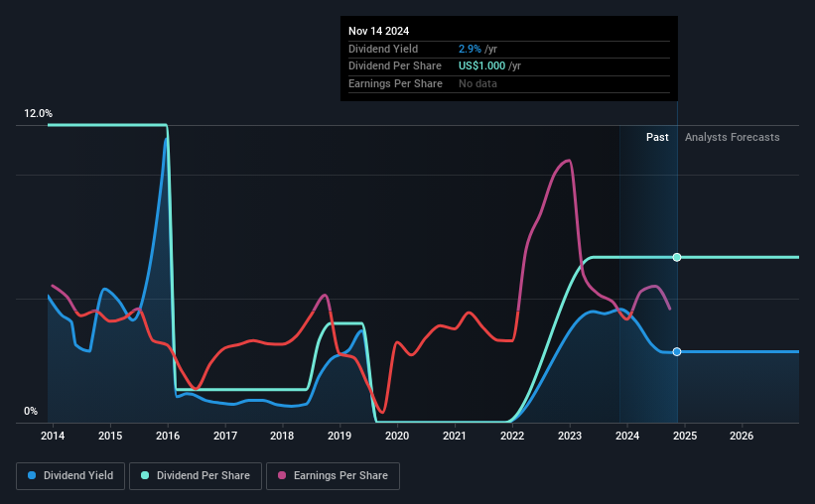Viewport: 815px width, 504px height.
Task: Select the blue data point marker on the dividend yield line
Action: point(677,352)
